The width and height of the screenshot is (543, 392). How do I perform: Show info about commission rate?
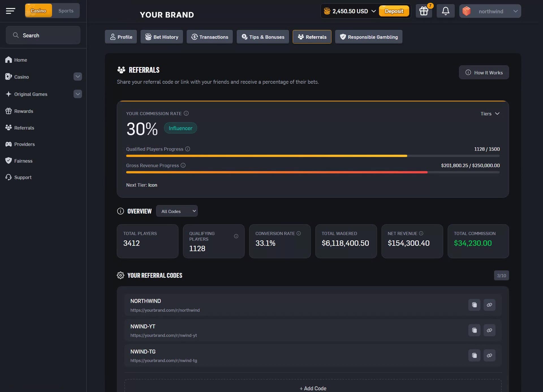[186, 113]
